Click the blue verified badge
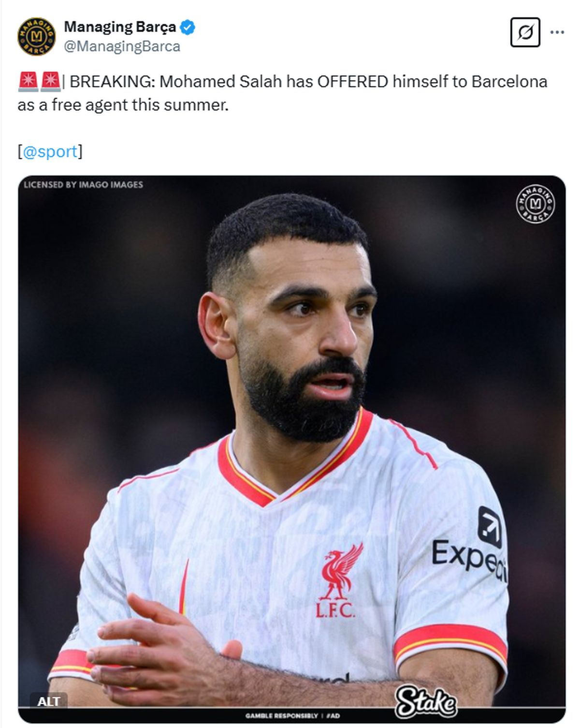Viewport: 580px width, 728px height. pos(188,28)
